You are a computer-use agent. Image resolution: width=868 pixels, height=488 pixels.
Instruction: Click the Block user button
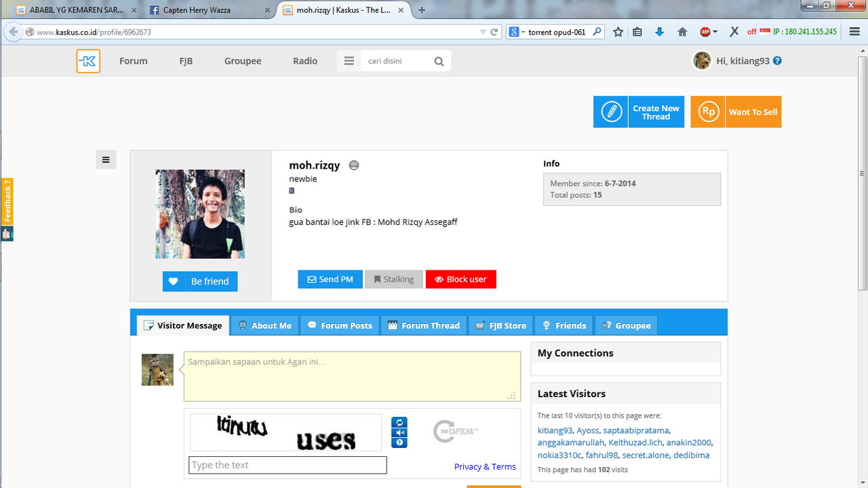coord(461,279)
